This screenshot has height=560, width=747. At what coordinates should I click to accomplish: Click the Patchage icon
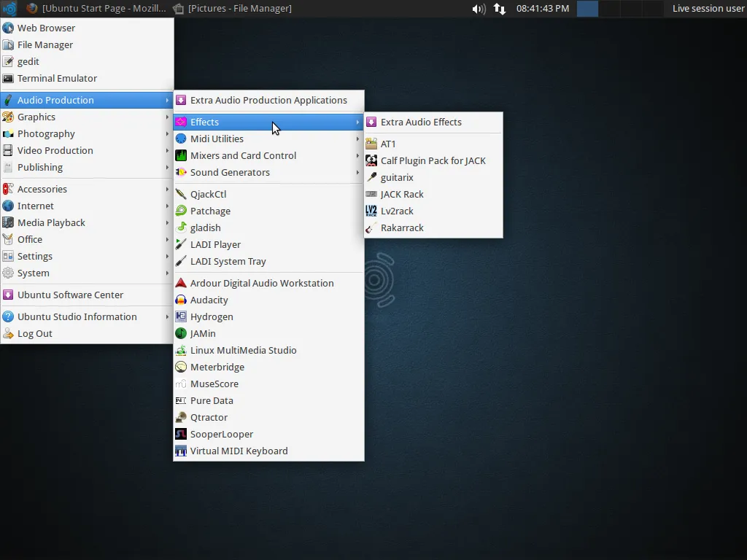coord(181,211)
